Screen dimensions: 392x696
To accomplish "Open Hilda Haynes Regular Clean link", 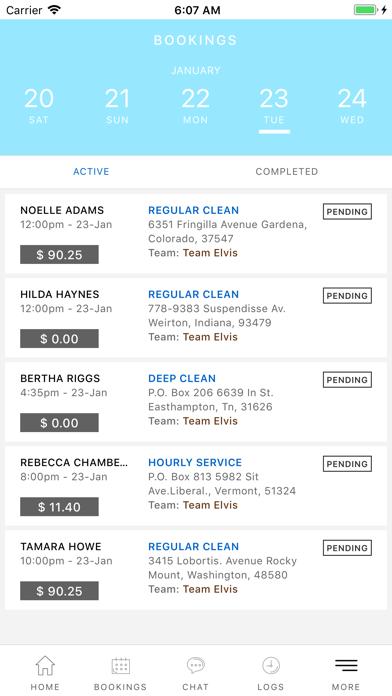I will click(194, 294).
